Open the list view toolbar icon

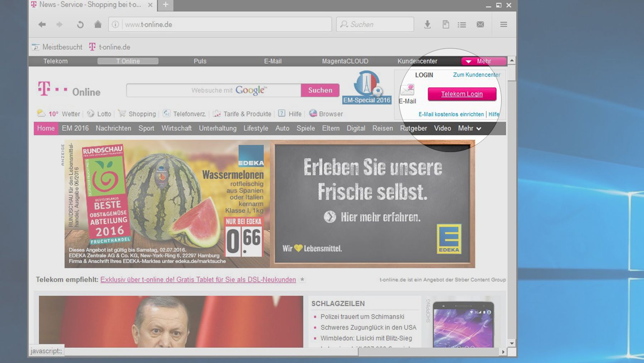click(462, 24)
